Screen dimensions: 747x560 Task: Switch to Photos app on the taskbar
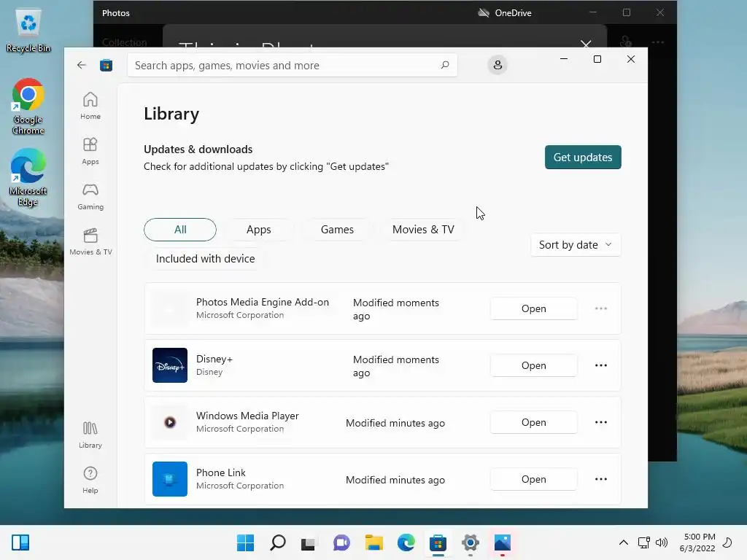(503, 542)
